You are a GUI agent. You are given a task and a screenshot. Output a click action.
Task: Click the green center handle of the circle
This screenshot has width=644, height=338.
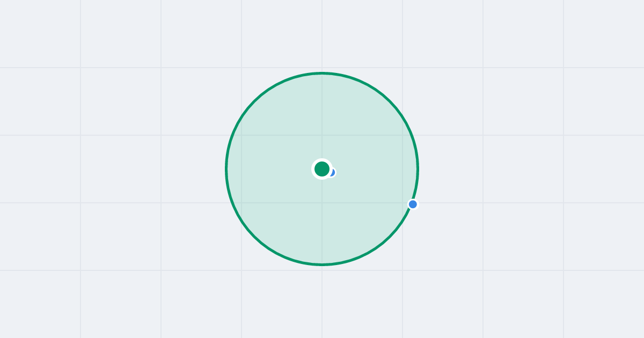coord(322,169)
